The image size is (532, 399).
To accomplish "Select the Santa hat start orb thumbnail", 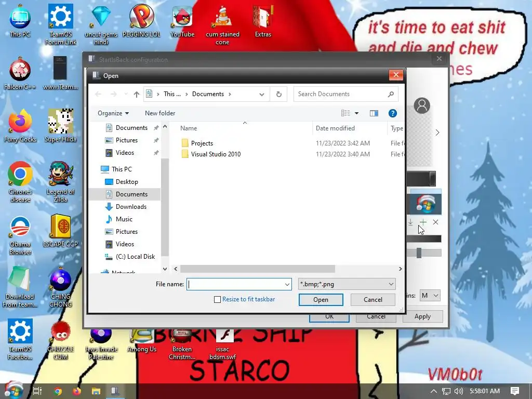I will click(x=426, y=203).
